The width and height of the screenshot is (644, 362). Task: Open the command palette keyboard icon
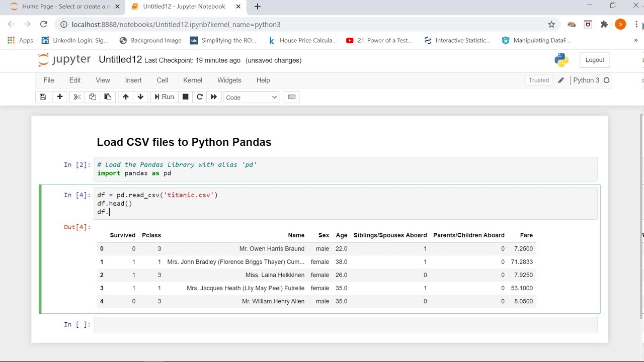tap(291, 97)
